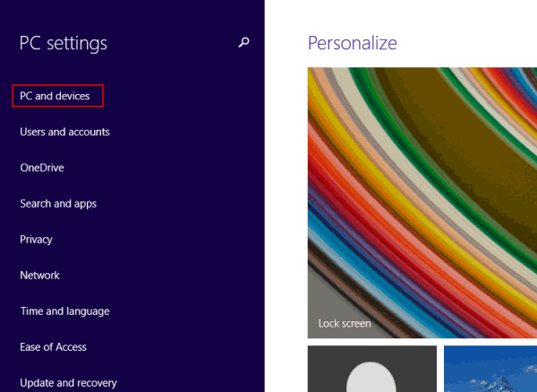The image size is (537, 392).
Task: Open Time and language settings
Action: (65, 311)
